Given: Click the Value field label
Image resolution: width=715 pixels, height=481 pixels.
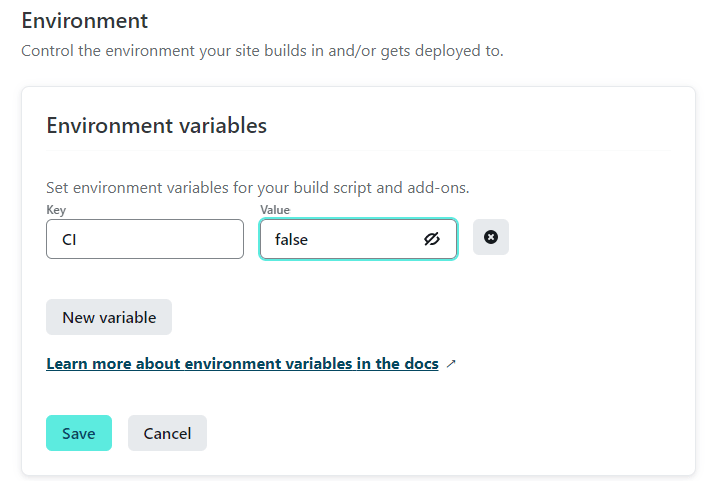Looking at the screenshot, I should click(275, 210).
